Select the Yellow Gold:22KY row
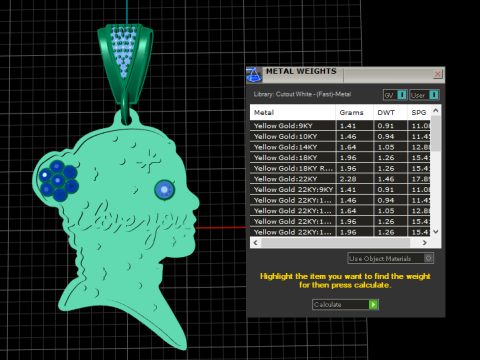Screen dimensions: 480x360 (x=340, y=179)
